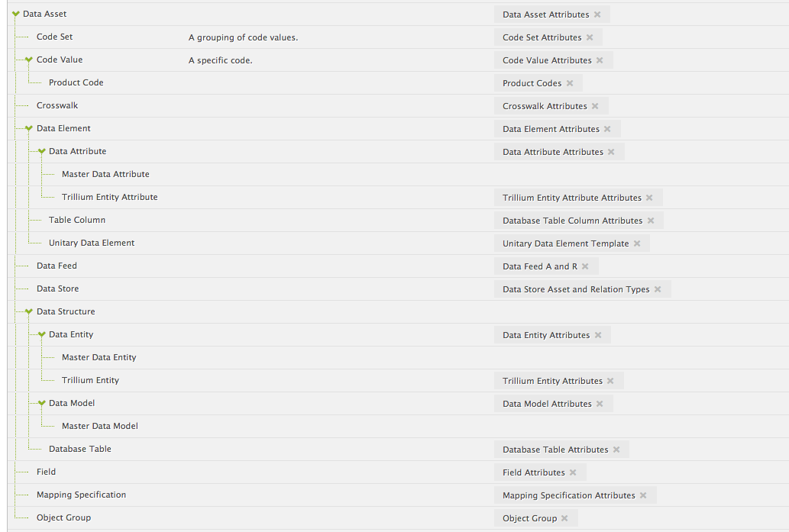Collapse the Code Value tree node
This screenshot has width=789, height=532.
(29, 60)
